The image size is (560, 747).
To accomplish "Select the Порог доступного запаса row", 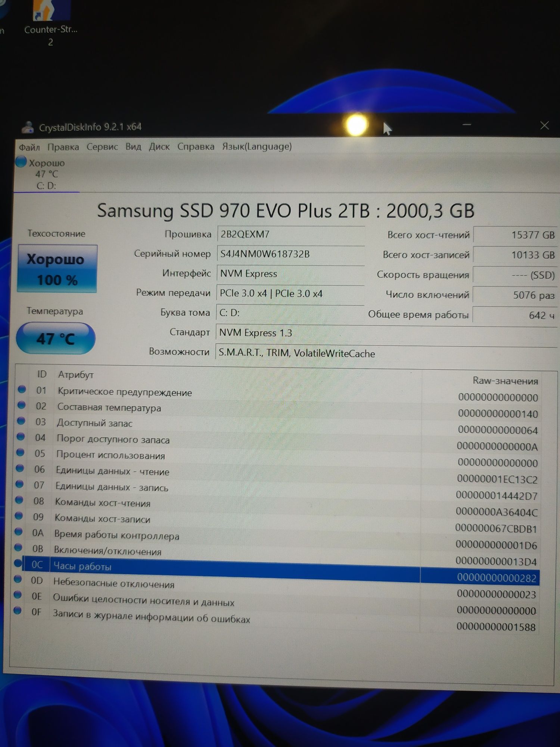I will click(278, 442).
